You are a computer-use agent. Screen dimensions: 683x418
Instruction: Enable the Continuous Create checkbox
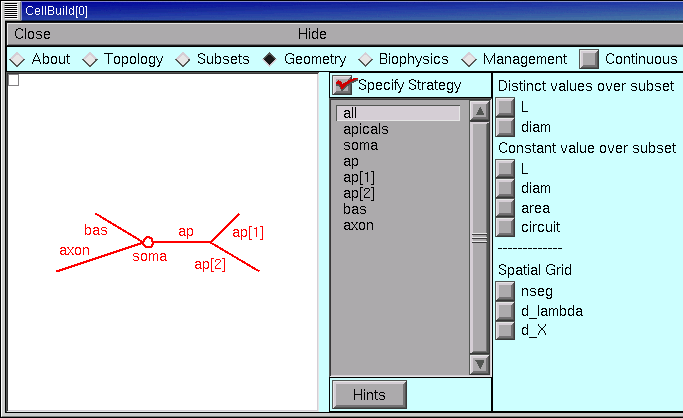(x=589, y=59)
